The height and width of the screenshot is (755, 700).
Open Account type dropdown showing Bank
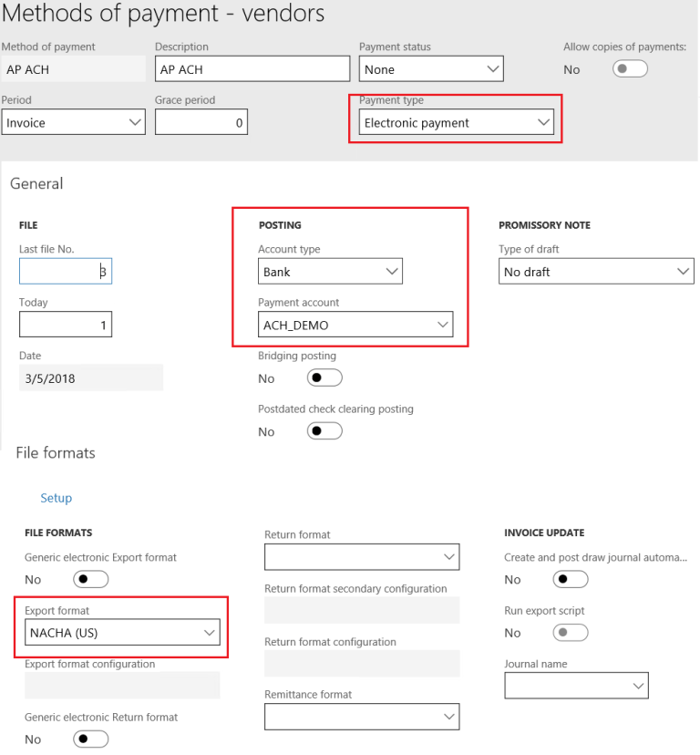[330, 272]
